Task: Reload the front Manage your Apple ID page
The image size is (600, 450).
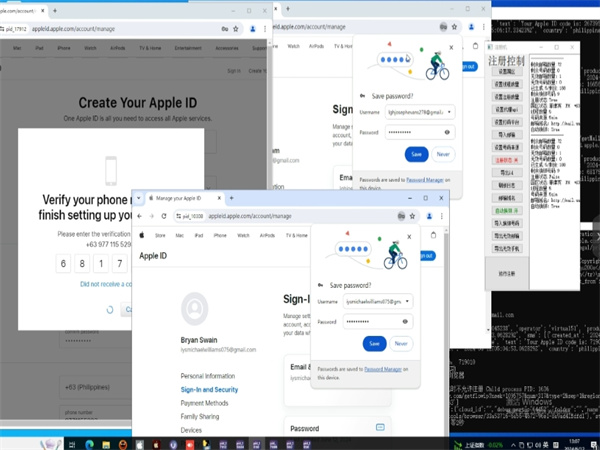Action: pos(165,216)
